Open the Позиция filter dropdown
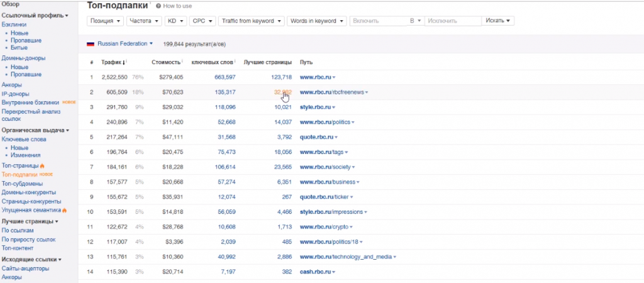 (x=105, y=21)
